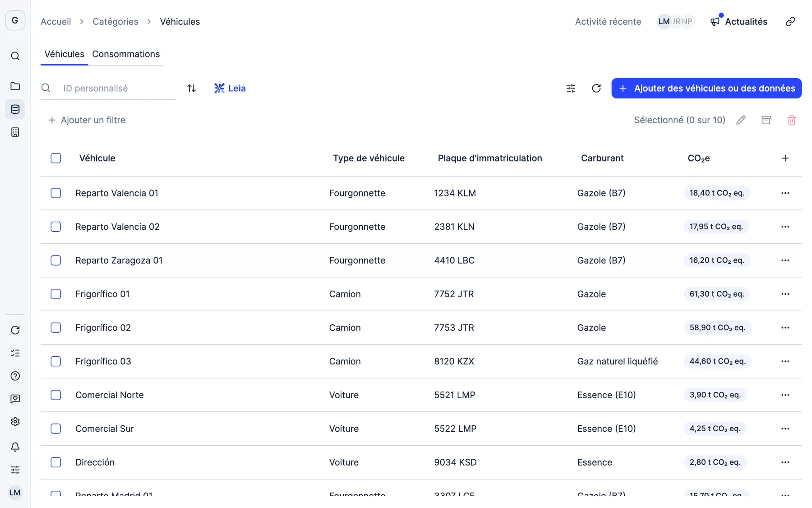Open the Leia assistant
812x508 pixels.
tap(230, 88)
